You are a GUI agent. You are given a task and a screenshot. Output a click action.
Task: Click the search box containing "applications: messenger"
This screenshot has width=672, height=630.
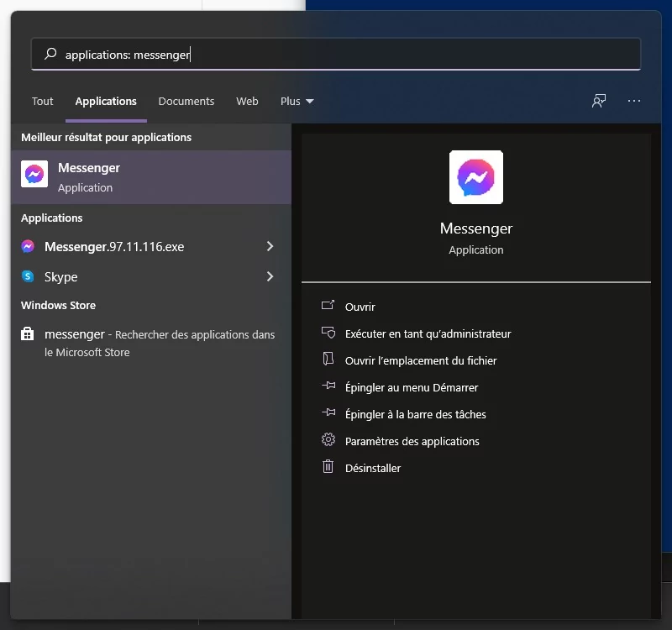[x=336, y=54]
